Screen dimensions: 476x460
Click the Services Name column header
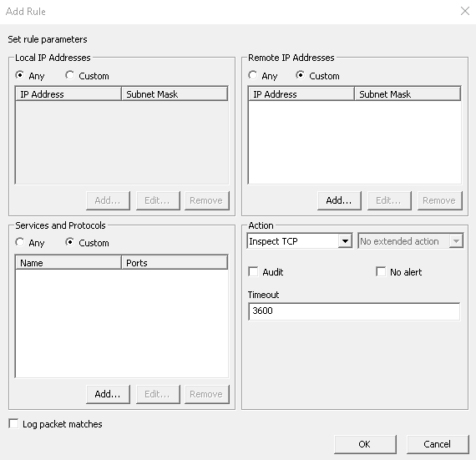[68, 263]
